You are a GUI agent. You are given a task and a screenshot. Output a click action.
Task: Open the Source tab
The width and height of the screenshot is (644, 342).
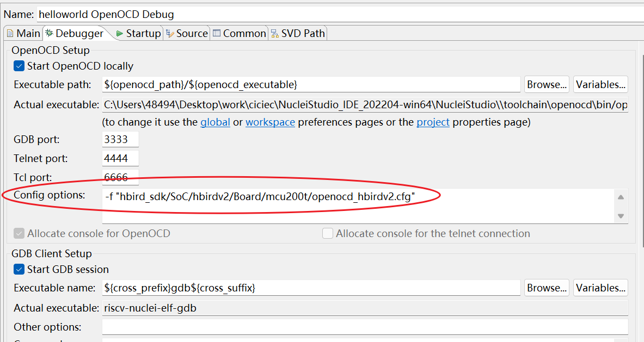pyautogui.click(x=187, y=34)
